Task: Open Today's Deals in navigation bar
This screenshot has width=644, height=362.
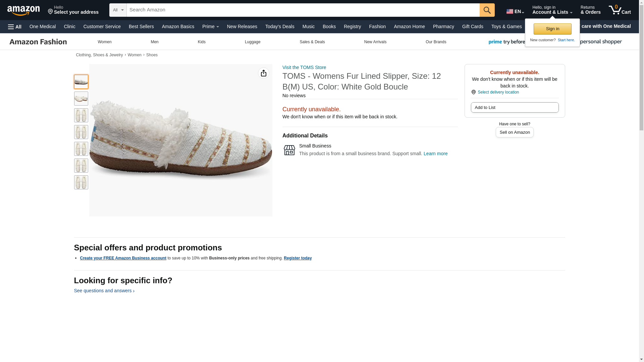Action: (279, 26)
